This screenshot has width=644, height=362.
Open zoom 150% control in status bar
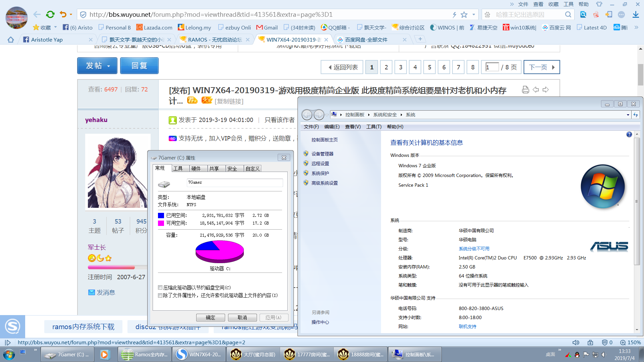631,342
